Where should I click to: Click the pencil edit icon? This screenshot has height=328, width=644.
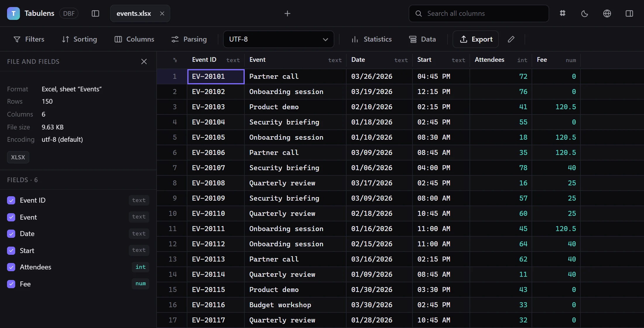click(x=511, y=39)
